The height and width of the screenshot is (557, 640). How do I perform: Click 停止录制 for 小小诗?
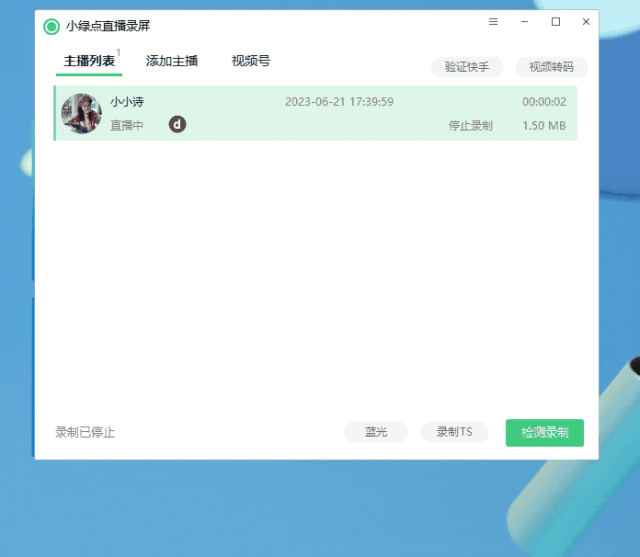(x=471, y=125)
